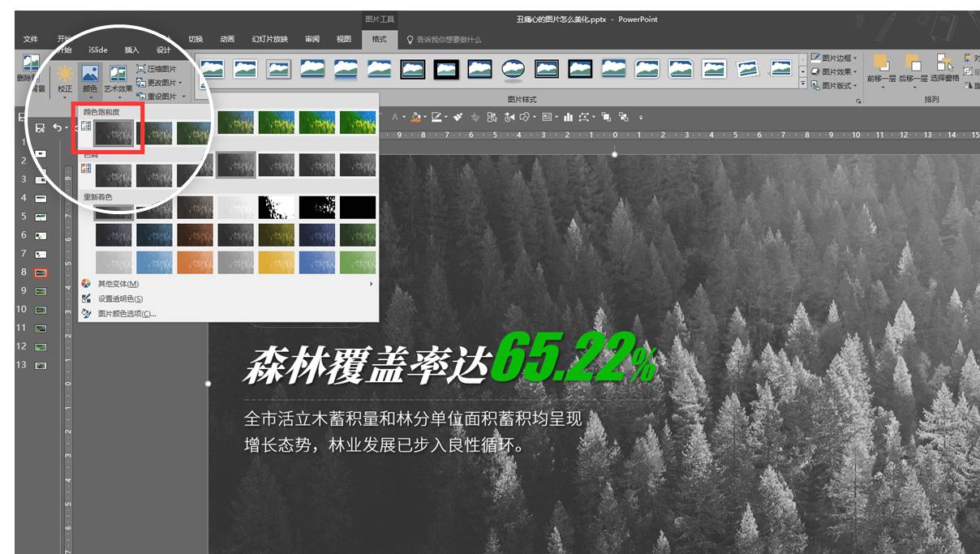Viewport: 980px width, 554px height.
Task: Open the 图片样式 group dialog launcher
Action: (x=858, y=101)
